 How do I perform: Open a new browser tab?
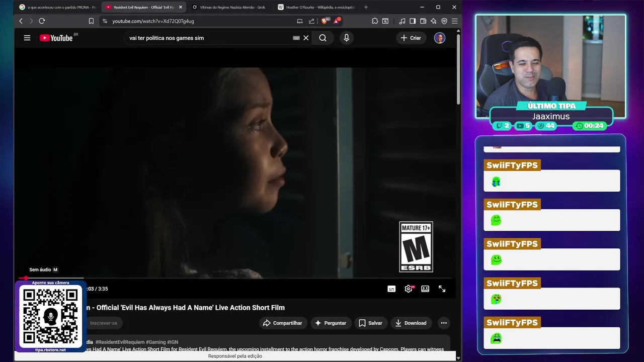(x=366, y=7)
